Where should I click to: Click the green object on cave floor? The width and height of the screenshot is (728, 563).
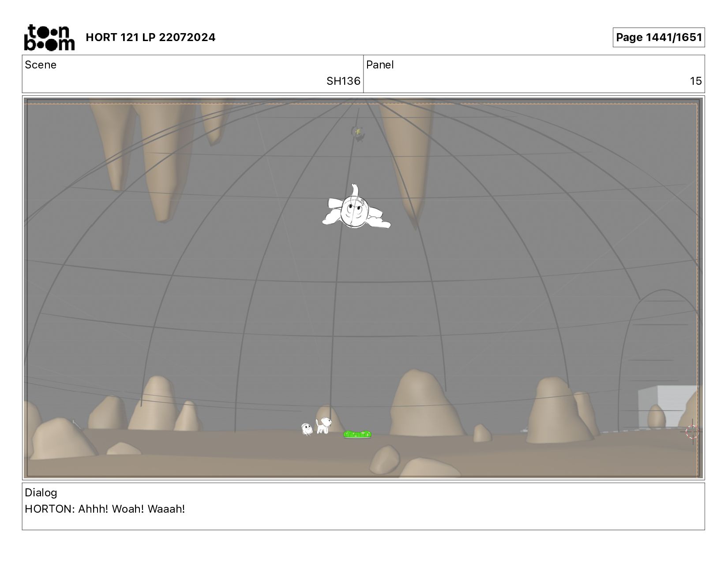[357, 435]
